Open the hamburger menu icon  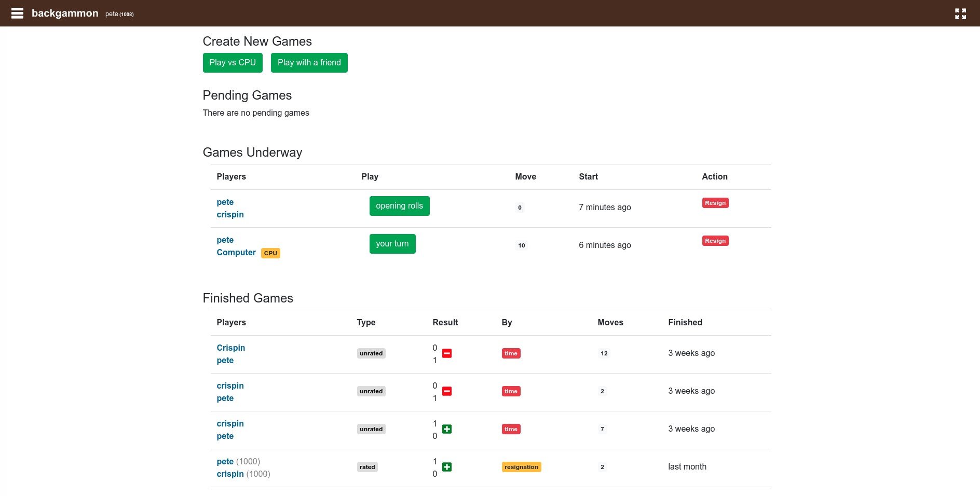(17, 13)
